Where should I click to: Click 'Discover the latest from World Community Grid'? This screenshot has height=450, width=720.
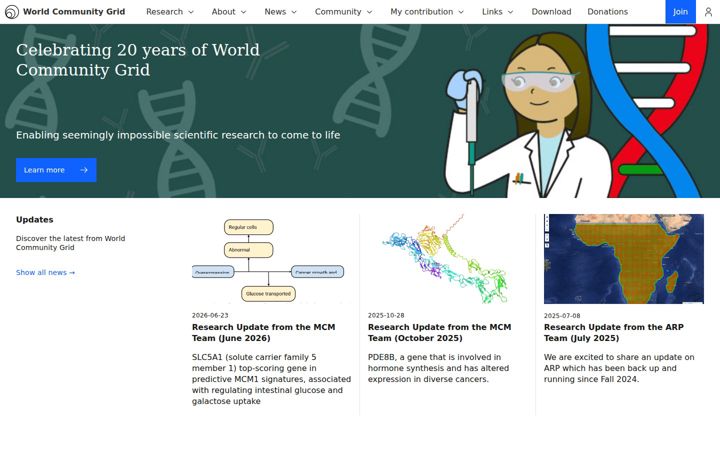tap(70, 243)
